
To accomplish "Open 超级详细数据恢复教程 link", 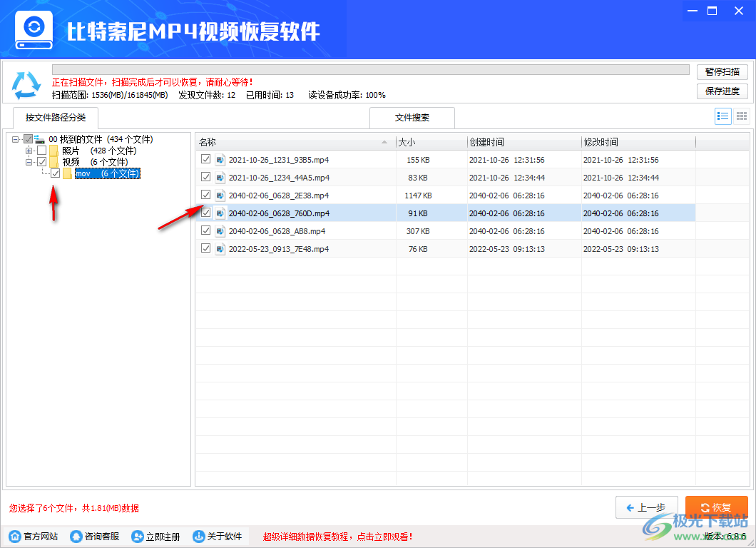I will pos(337,537).
